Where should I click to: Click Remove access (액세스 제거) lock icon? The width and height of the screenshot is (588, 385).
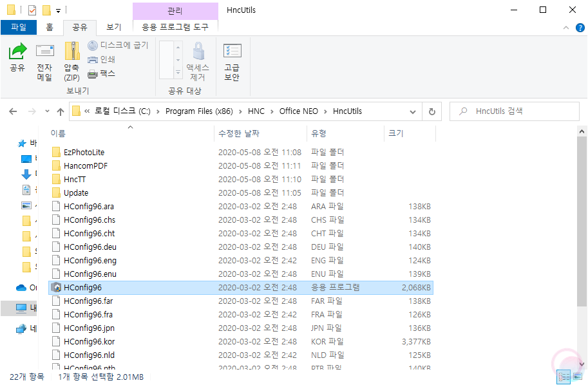coord(198,52)
